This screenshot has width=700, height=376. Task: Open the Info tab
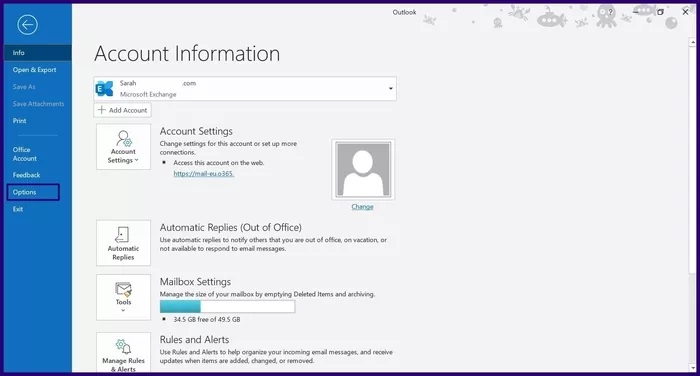(x=38, y=53)
